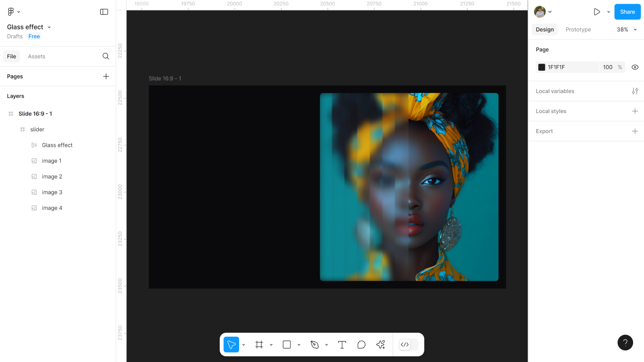Toggle page background color visibility eye

coord(635,67)
